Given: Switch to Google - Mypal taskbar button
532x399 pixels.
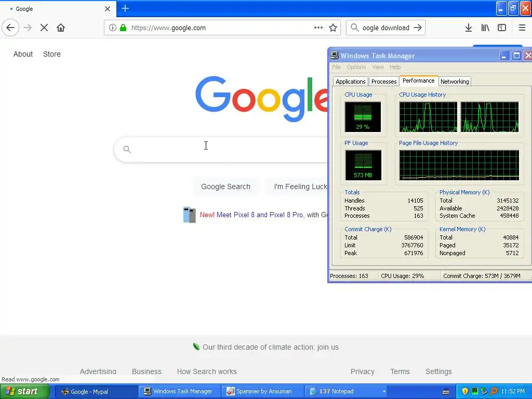Looking at the screenshot, I should click(x=96, y=391).
